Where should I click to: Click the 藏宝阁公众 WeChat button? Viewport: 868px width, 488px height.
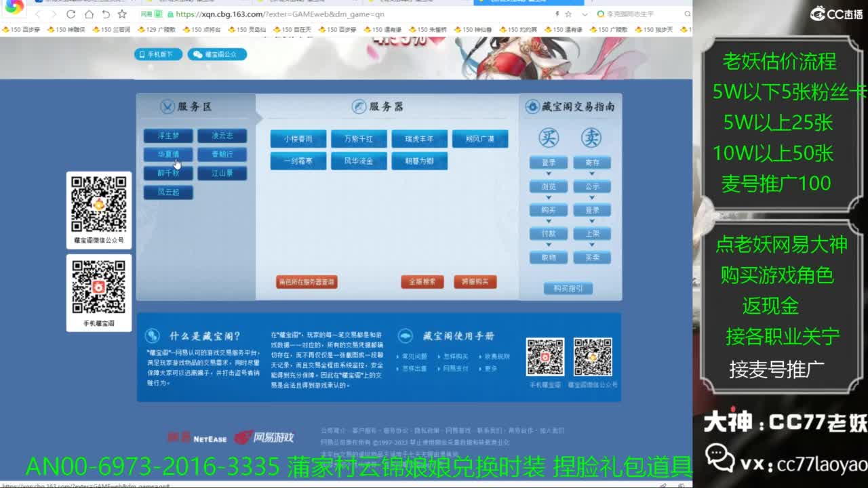point(218,54)
